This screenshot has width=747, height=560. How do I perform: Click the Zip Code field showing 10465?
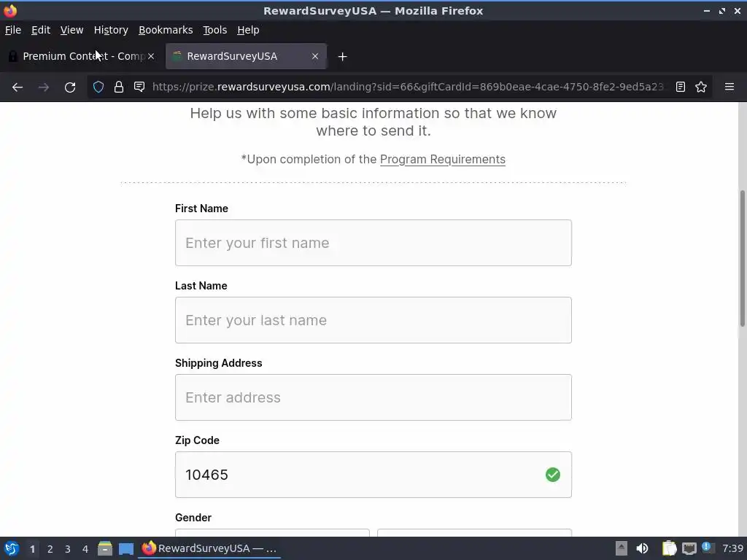pos(373,475)
